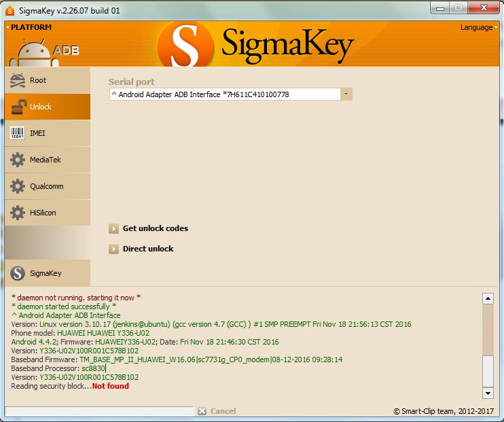The width and height of the screenshot is (504, 422).
Task: Click the 'Not found' status text in log
Action: coord(111,386)
